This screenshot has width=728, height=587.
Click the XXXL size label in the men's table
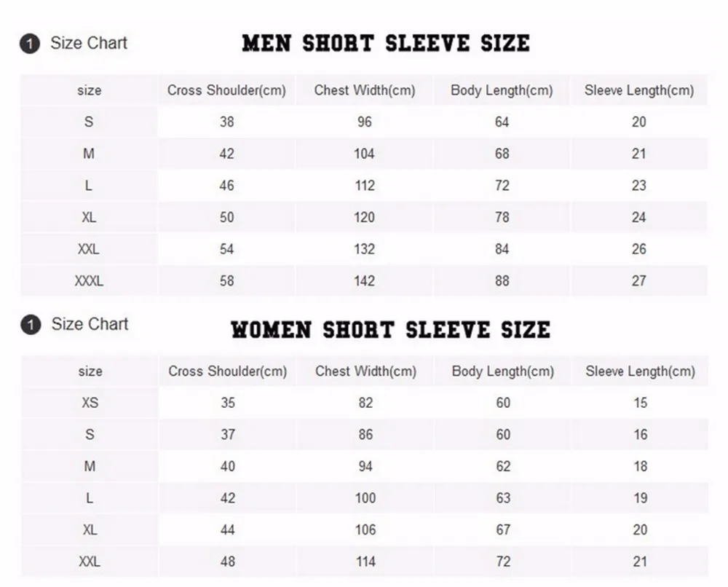(89, 280)
